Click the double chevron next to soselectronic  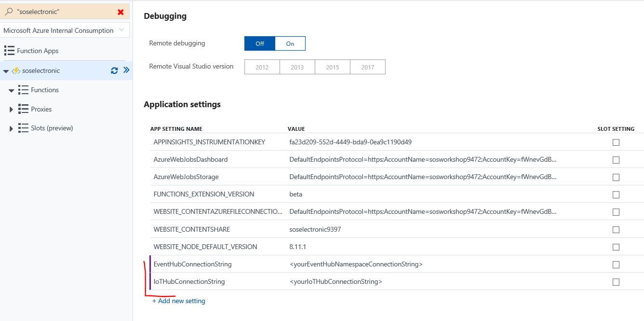126,70
